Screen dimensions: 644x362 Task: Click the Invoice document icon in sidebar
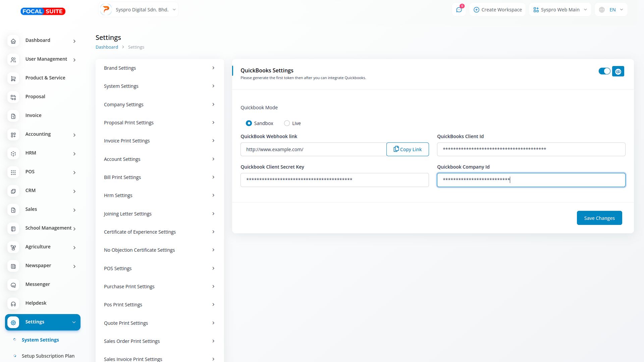pyautogui.click(x=13, y=116)
